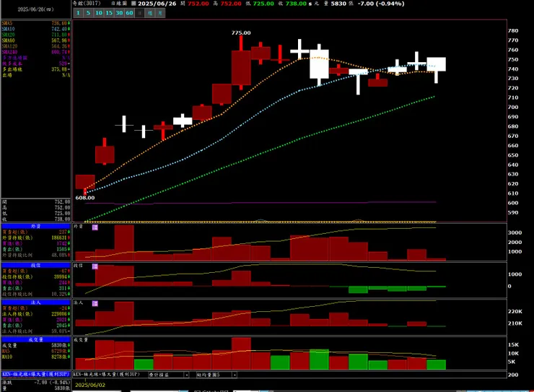The height and width of the screenshot is (392, 534).
Task: Click the SMA60 legend row
Action: (x=36, y=40)
